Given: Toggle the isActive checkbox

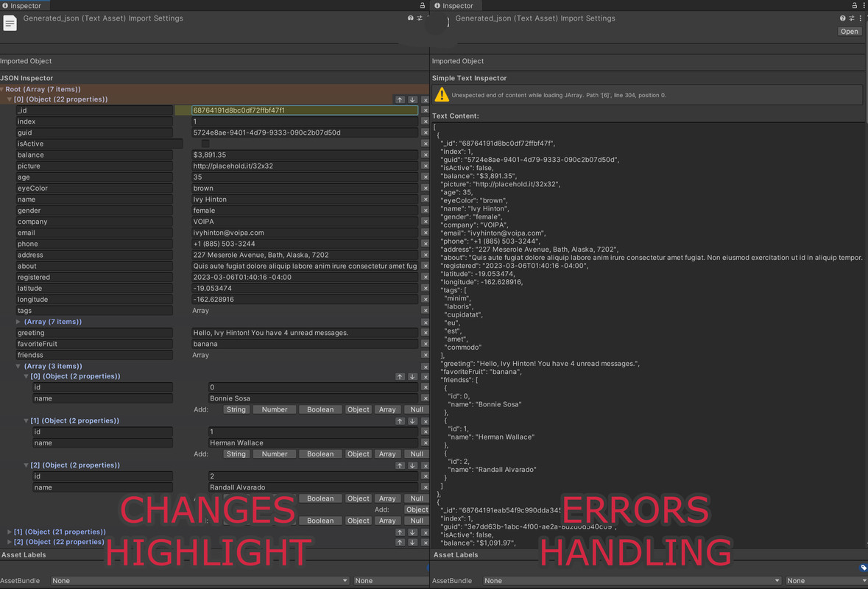Looking at the screenshot, I should pos(205,144).
